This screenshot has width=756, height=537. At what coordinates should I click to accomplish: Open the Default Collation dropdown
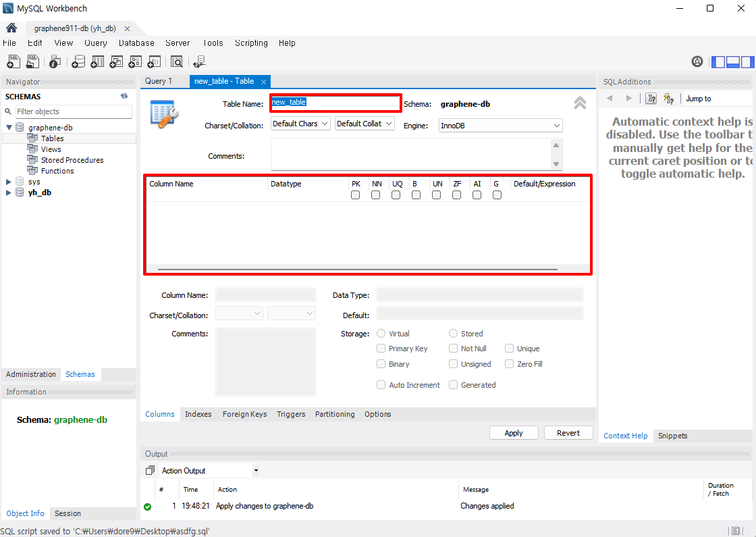click(364, 124)
